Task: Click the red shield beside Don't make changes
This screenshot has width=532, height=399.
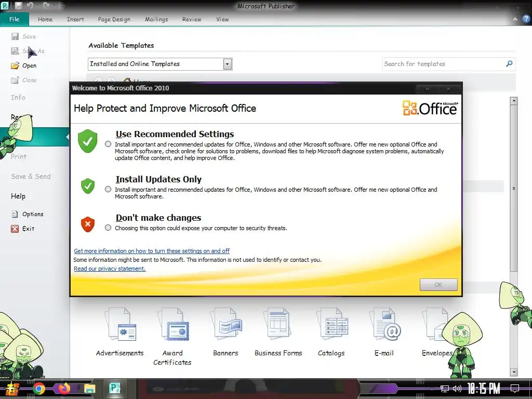Action: click(x=87, y=224)
